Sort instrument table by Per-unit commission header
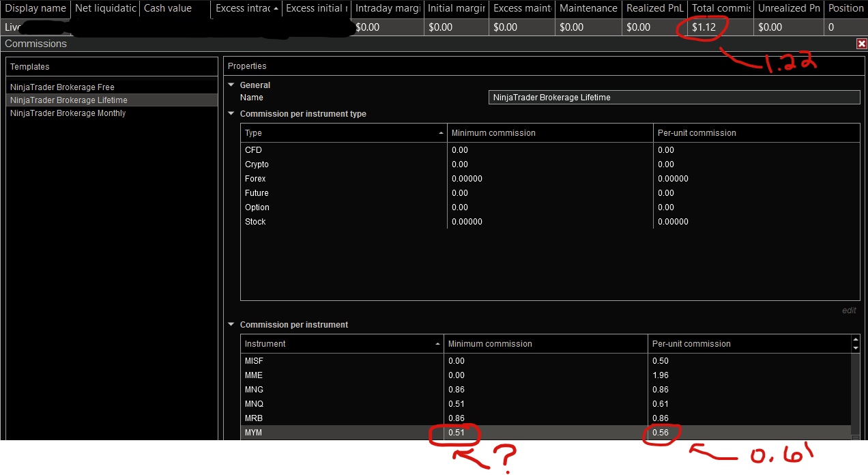 (749, 344)
